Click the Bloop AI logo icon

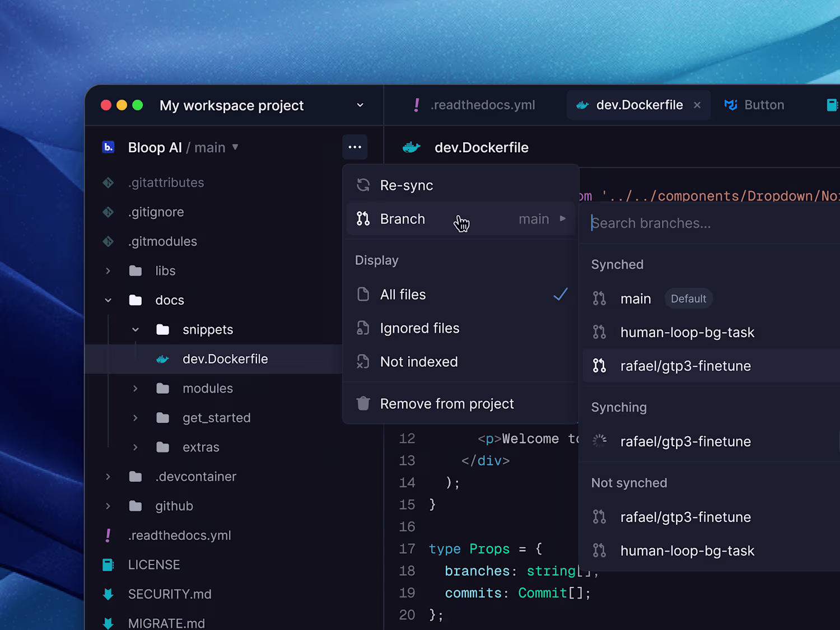point(109,147)
